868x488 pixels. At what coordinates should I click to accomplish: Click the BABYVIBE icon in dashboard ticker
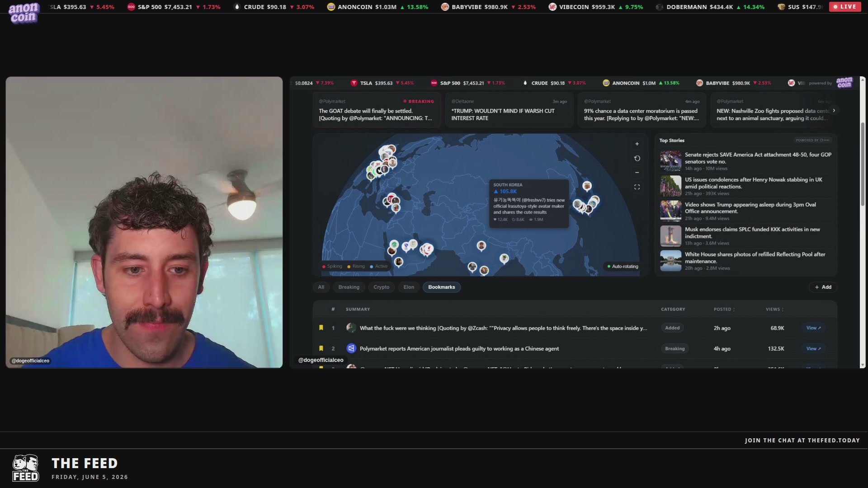tap(699, 83)
